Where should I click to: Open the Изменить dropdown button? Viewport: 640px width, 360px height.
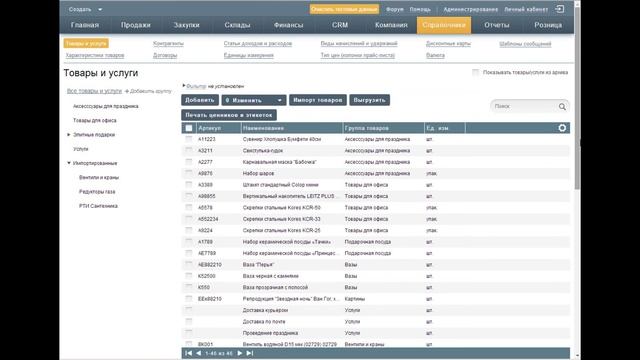click(x=253, y=100)
